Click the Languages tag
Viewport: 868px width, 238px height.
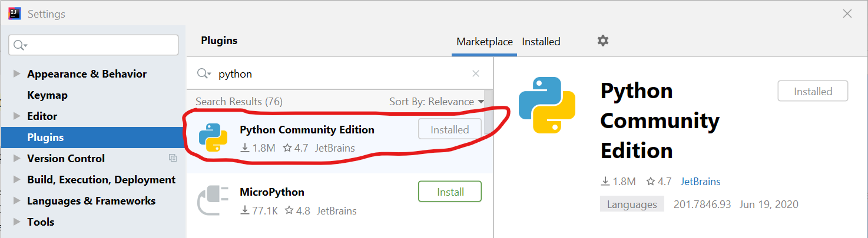pyautogui.click(x=632, y=205)
